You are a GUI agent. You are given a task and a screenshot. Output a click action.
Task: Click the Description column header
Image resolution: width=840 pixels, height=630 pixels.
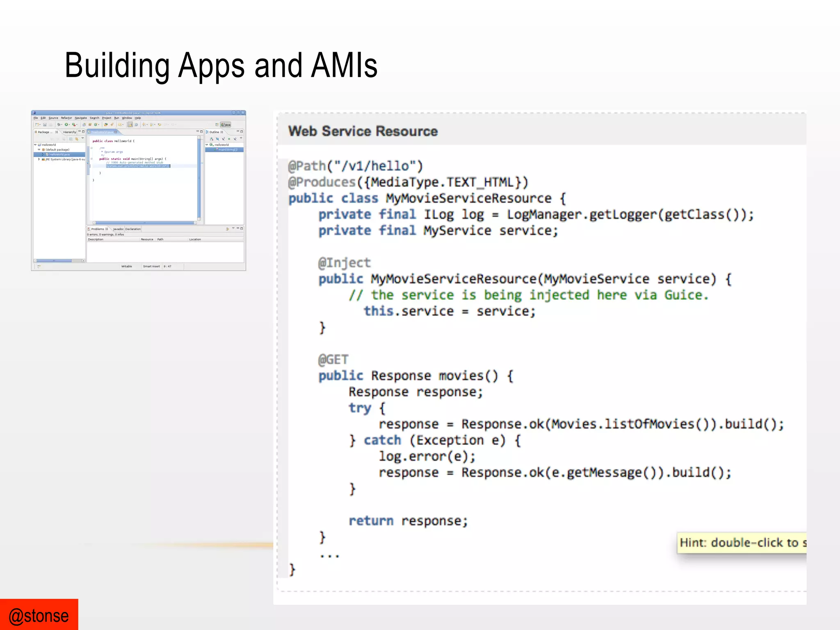pos(113,239)
